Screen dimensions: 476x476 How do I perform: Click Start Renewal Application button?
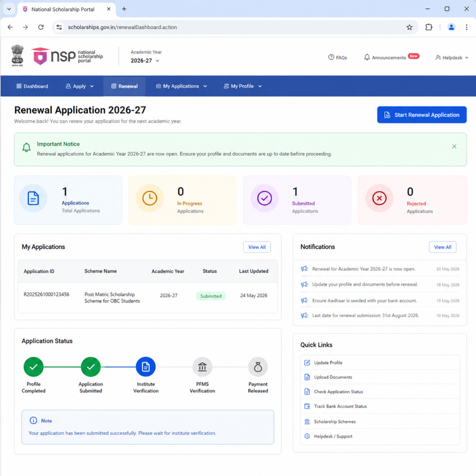(x=422, y=115)
